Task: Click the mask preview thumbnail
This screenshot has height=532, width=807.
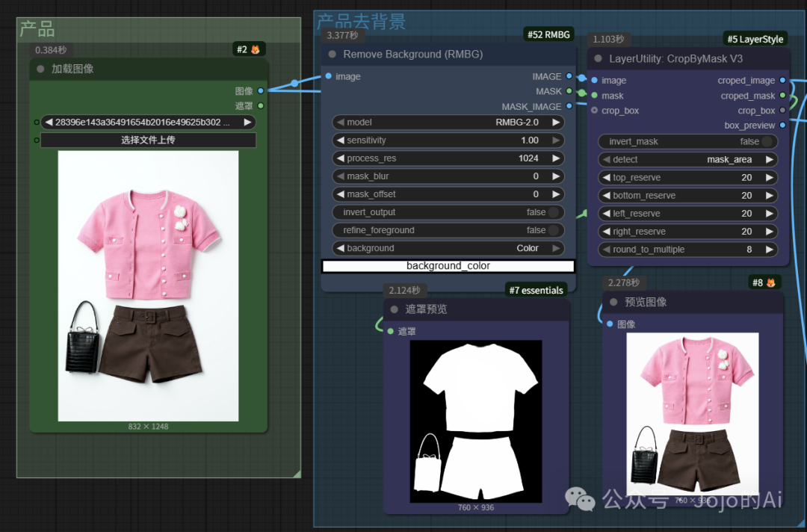Action: click(475, 421)
